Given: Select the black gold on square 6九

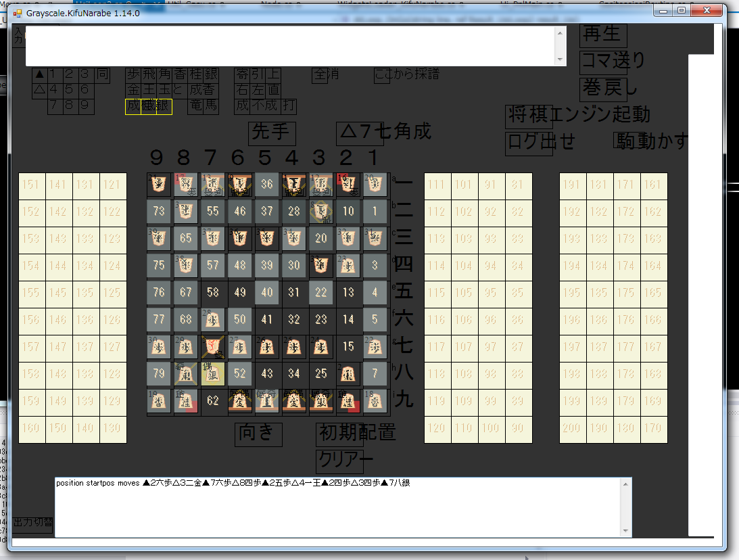Looking at the screenshot, I should coord(240,400).
